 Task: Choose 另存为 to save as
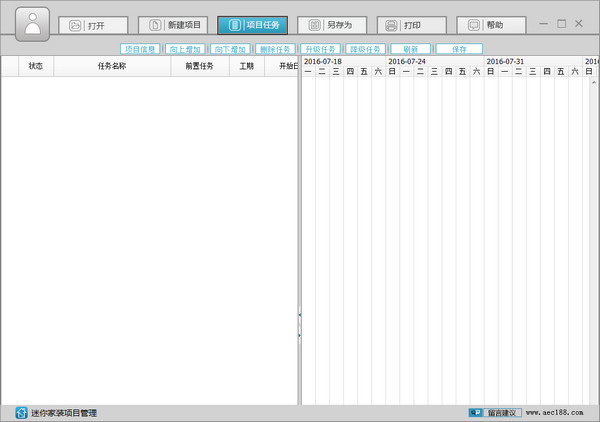click(x=332, y=25)
